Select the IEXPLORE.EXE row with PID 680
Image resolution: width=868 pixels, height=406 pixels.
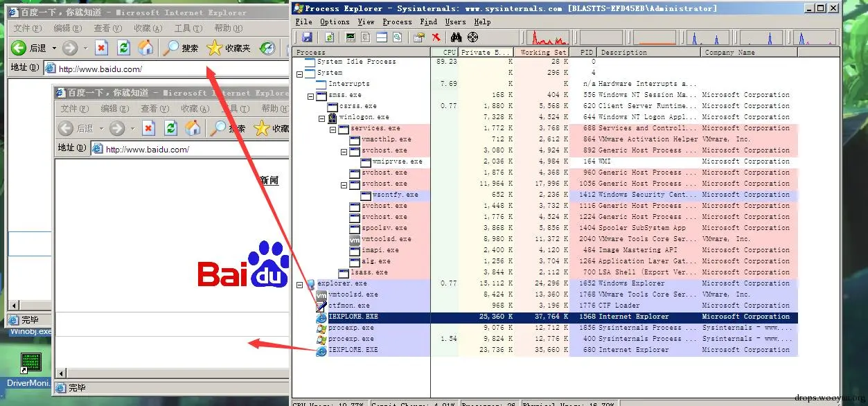tap(545, 351)
